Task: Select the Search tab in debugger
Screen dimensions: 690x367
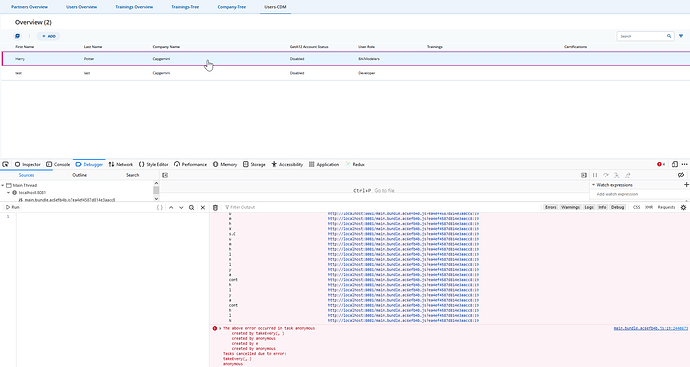Action: point(132,175)
